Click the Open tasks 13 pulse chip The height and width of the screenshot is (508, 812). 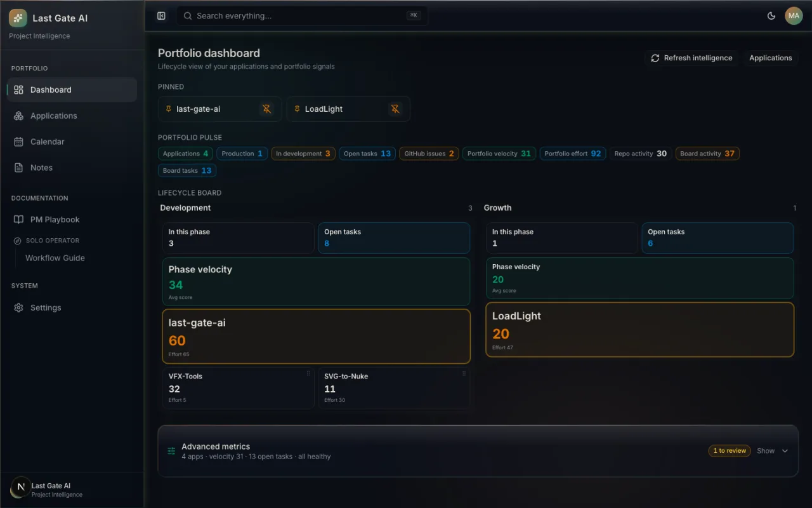(367, 154)
